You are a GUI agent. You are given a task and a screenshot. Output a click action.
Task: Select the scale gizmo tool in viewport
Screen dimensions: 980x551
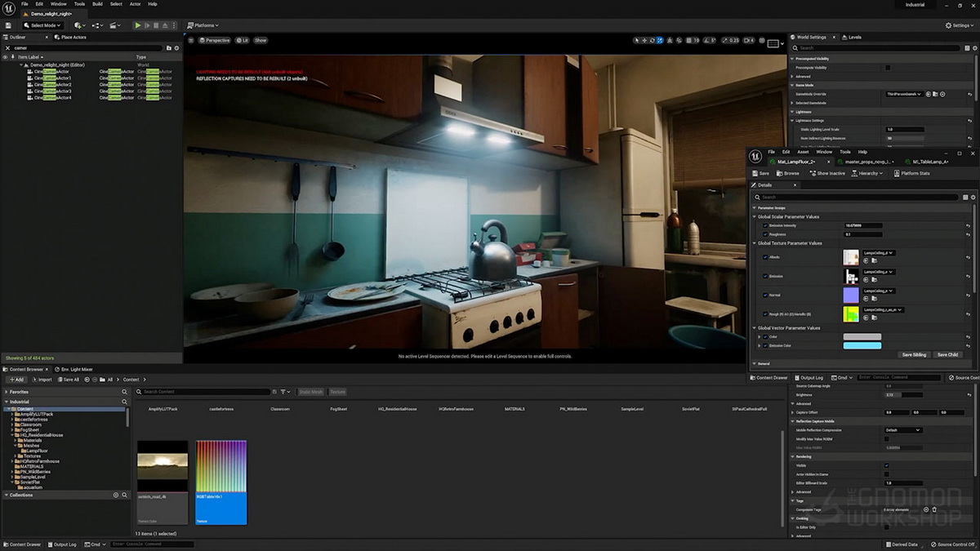[660, 40]
